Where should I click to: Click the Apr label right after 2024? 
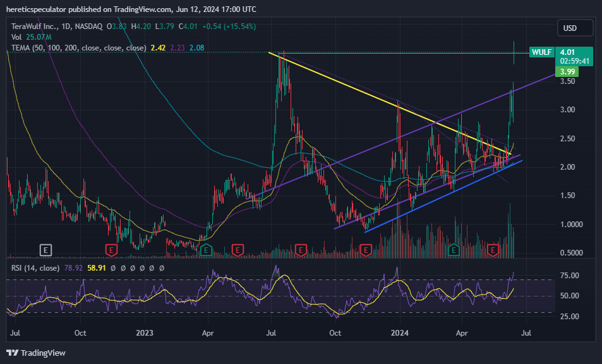[x=462, y=333]
